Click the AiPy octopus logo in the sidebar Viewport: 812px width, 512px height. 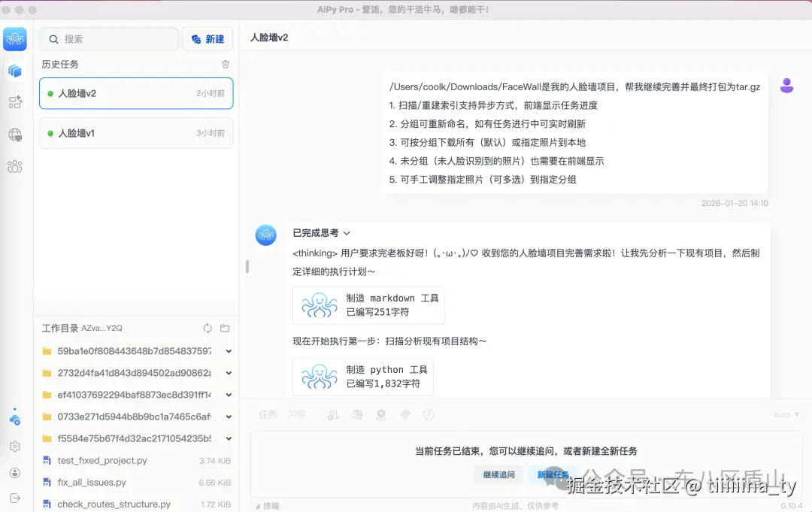[15, 38]
